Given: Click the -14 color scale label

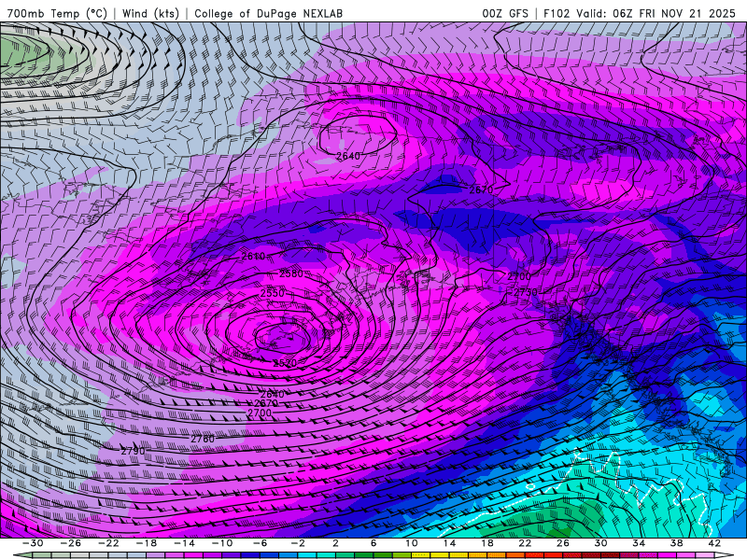Looking at the screenshot, I should click(184, 543).
